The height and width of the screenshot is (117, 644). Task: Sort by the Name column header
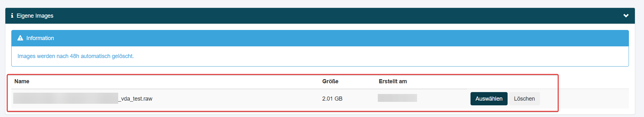click(x=22, y=81)
